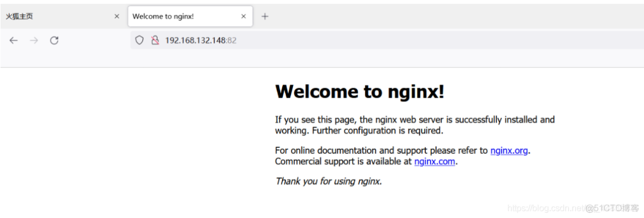
Task: Click the 'Commercial support is available at' text
Action: pos(344,161)
